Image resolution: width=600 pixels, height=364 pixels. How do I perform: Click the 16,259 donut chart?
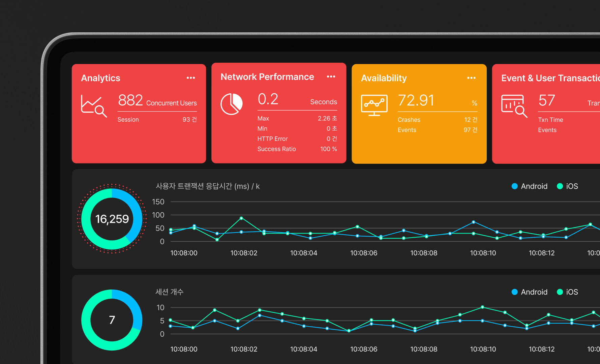(x=112, y=219)
